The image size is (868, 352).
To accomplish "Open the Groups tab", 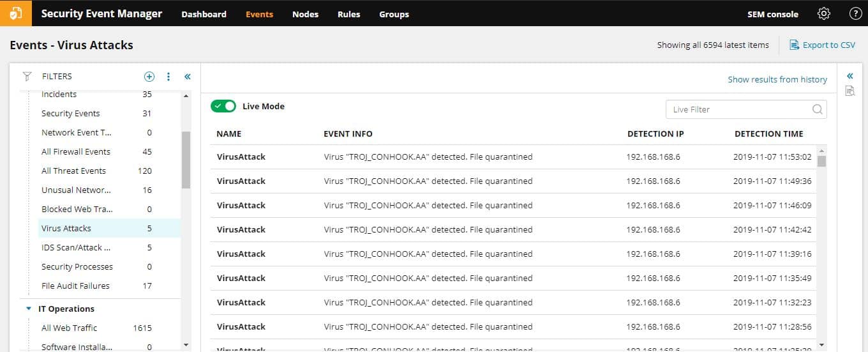I will pyautogui.click(x=394, y=14).
